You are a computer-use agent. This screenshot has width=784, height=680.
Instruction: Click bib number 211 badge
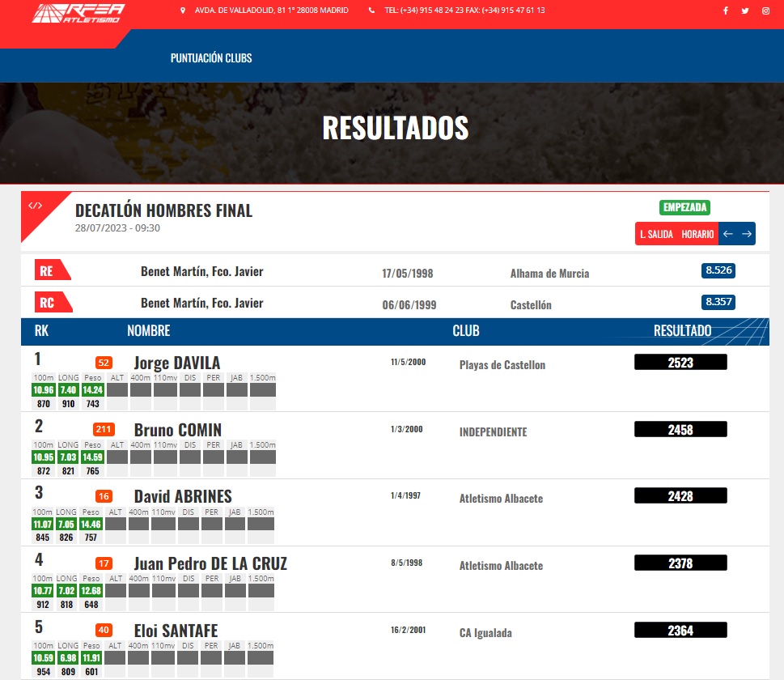pos(104,429)
